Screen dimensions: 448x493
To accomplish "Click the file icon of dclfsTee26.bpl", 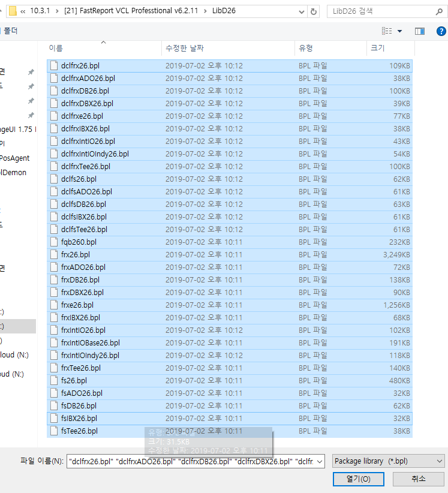I will (x=54, y=230).
